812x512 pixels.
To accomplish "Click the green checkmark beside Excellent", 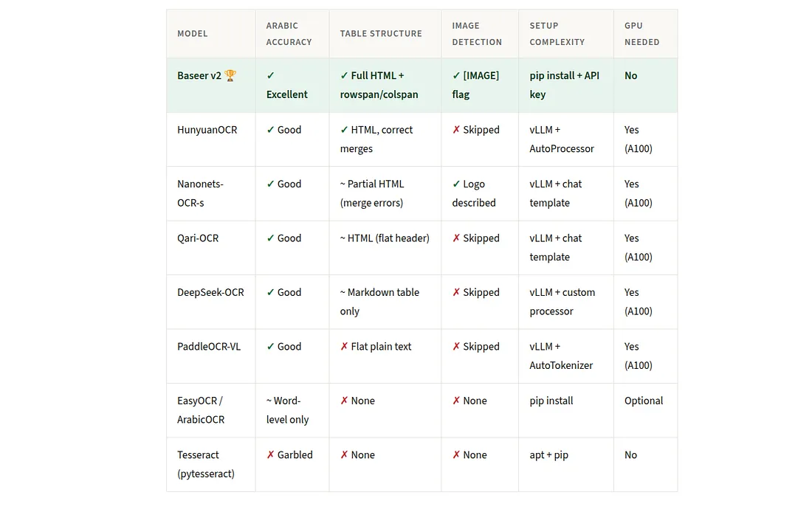I will click(270, 75).
